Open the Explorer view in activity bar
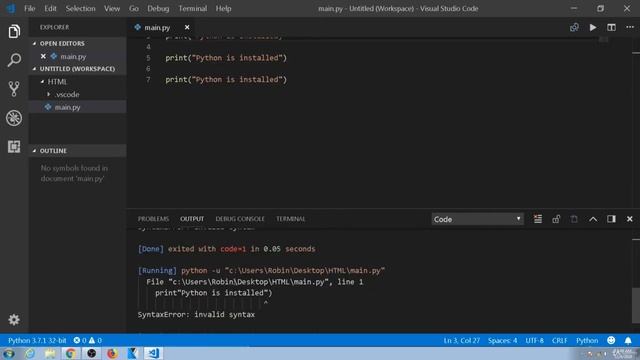The width and height of the screenshot is (640, 360). (x=14, y=31)
